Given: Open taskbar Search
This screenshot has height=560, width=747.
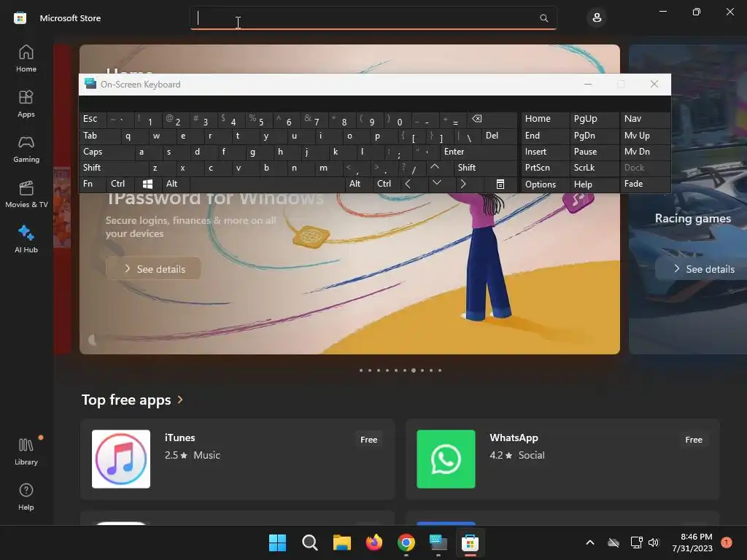Looking at the screenshot, I should click(309, 542).
